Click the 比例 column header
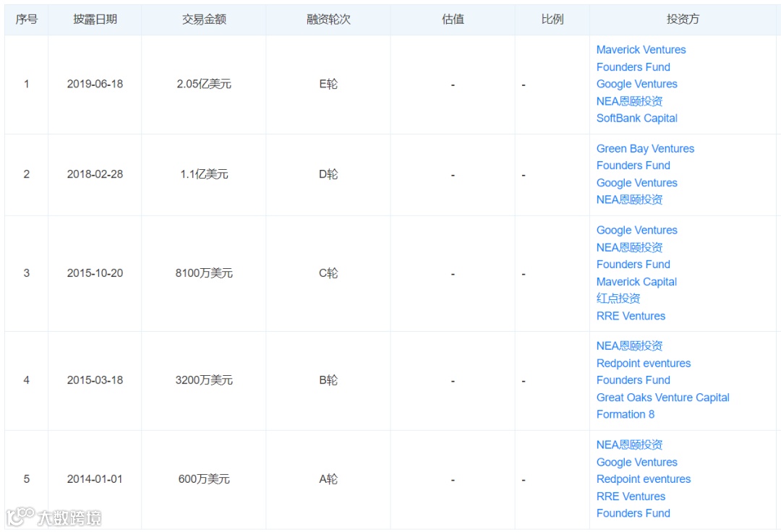Image resolution: width=781 pixels, height=532 pixels. point(552,20)
